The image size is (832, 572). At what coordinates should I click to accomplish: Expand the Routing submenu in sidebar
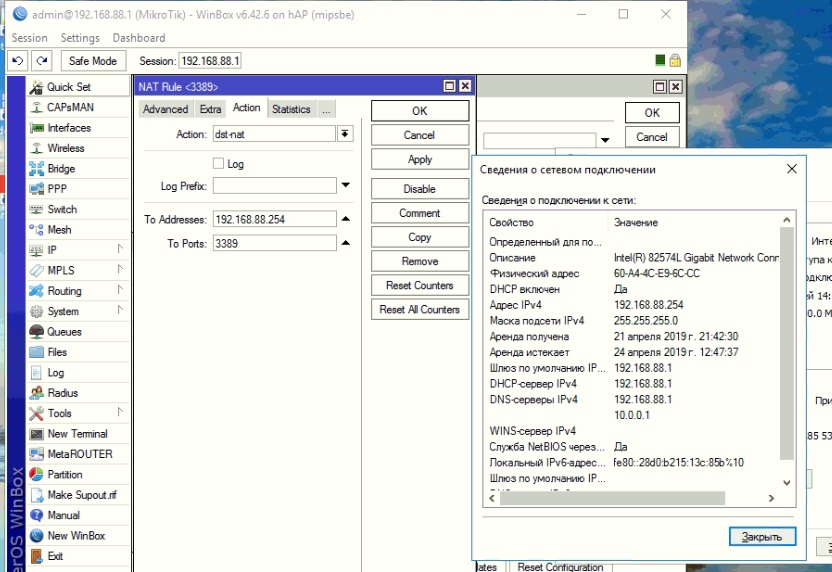120,290
